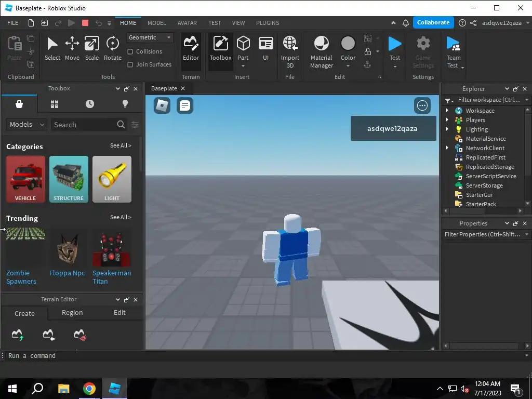Open the Region tab in Terrain Editor
Viewport: 532px width, 399px height.
pyautogui.click(x=72, y=312)
